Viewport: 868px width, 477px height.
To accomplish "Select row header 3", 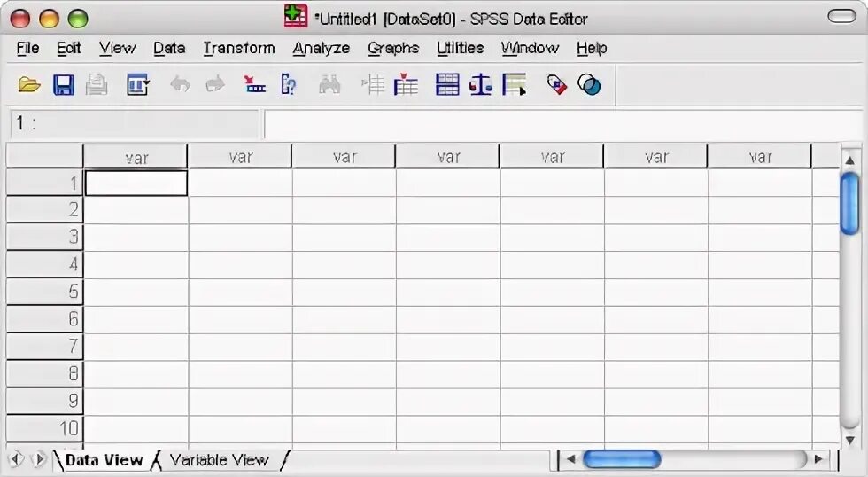I will click(45, 237).
